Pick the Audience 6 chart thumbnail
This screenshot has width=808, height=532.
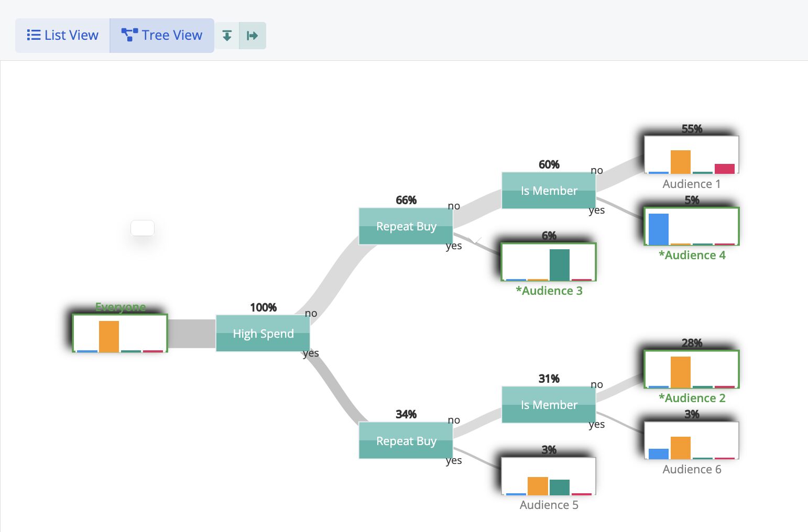[692, 440]
